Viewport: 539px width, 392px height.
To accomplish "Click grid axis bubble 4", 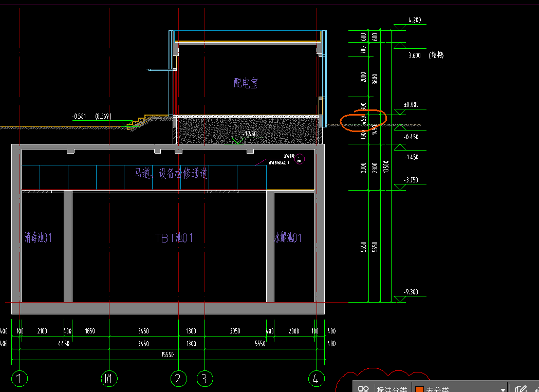I will coord(316,379).
